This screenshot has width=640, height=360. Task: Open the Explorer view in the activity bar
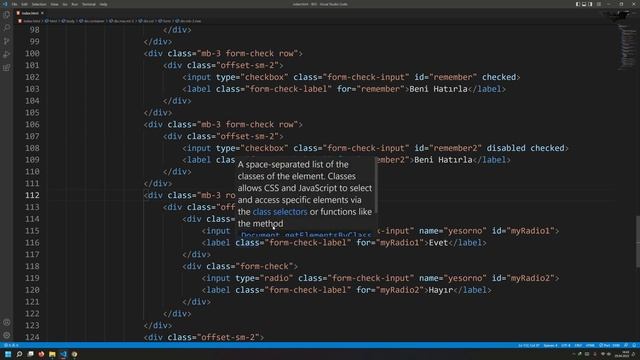(7, 15)
